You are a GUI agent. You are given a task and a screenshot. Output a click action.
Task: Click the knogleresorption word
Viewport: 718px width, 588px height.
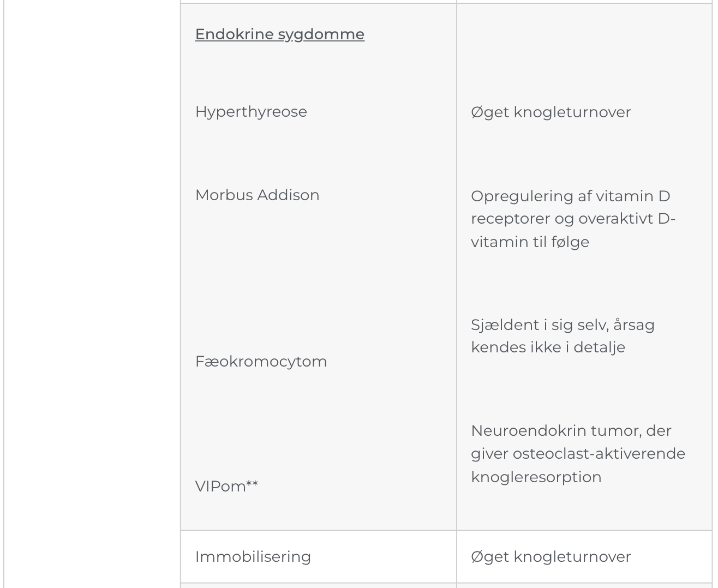(536, 477)
